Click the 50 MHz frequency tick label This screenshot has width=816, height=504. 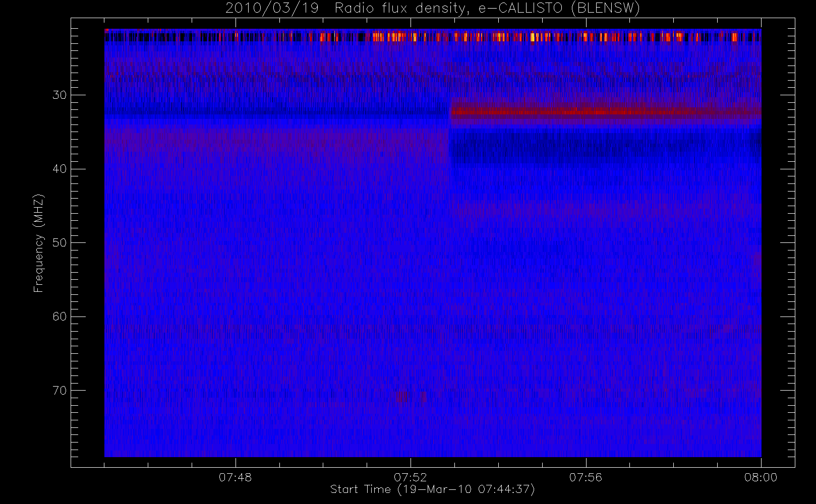pyautogui.click(x=60, y=243)
